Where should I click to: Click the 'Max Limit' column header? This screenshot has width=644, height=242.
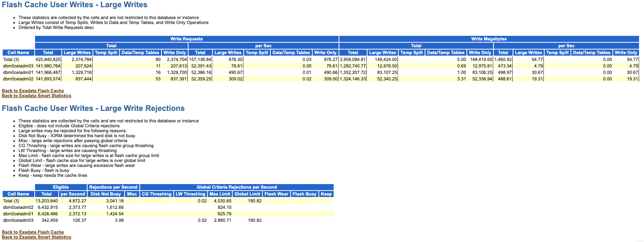[220, 194]
